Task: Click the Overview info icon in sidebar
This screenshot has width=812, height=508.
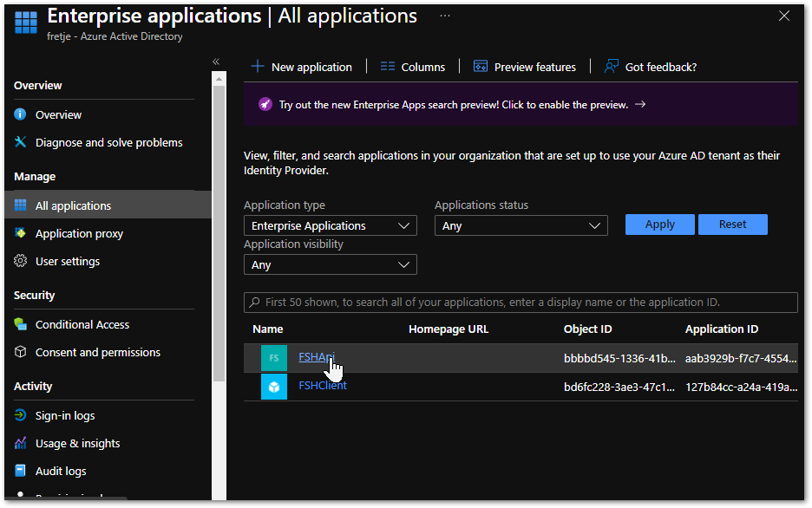Action: [x=21, y=114]
